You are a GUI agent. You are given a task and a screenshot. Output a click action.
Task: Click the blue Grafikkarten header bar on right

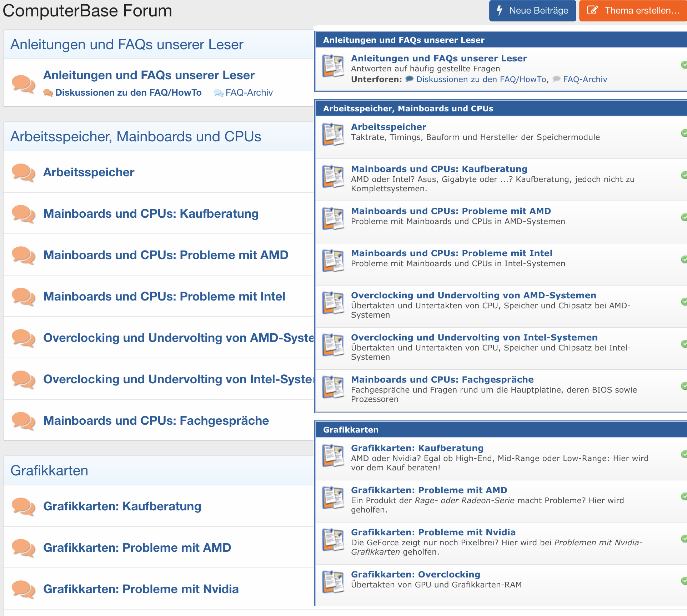click(x=351, y=430)
